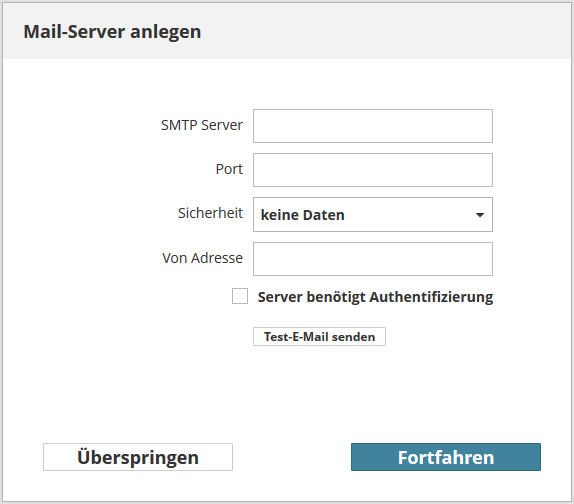The width and height of the screenshot is (574, 504).
Task: Focus the SMTP Server input field
Action: (x=373, y=126)
